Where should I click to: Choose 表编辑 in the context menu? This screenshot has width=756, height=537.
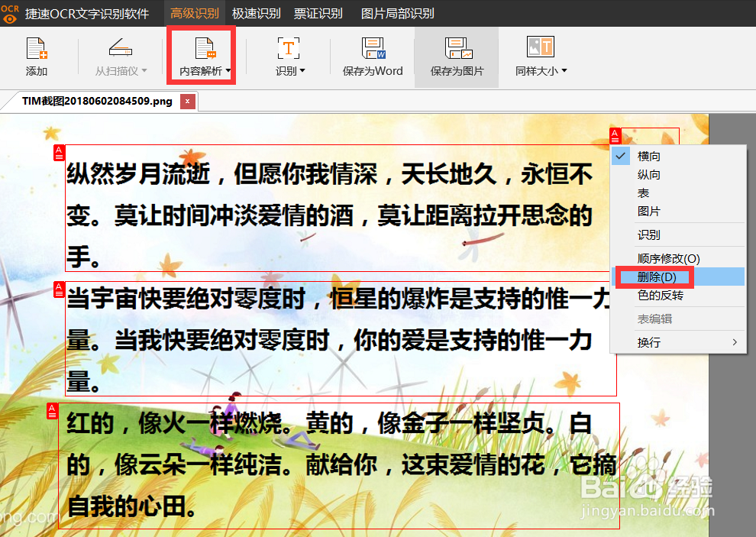[677, 319]
